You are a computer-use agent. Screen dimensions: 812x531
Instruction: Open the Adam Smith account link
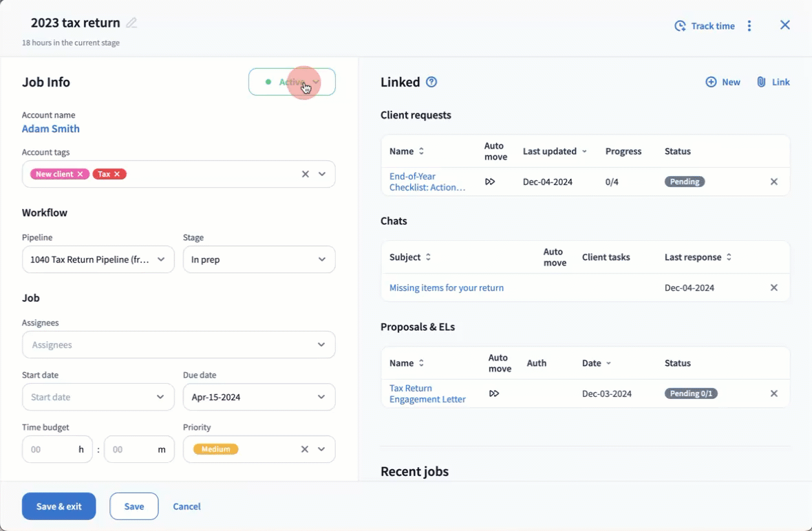51,129
